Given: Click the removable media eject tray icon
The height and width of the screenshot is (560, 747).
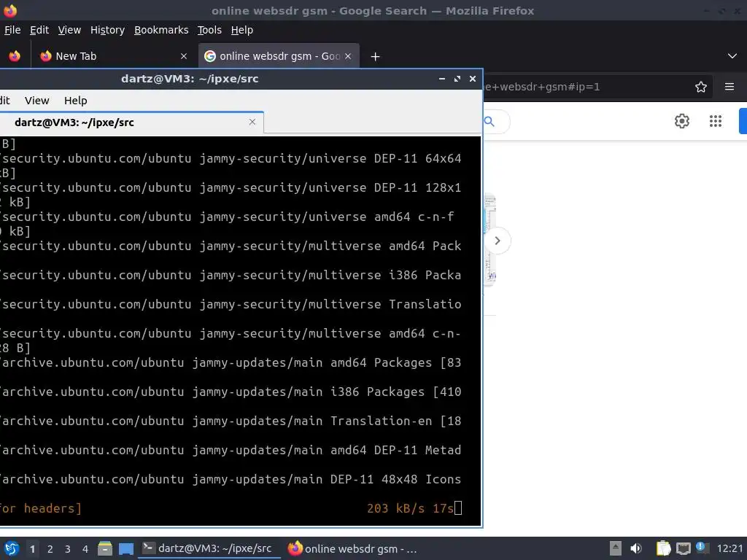Looking at the screenshot, I should [x=615, y=548].
